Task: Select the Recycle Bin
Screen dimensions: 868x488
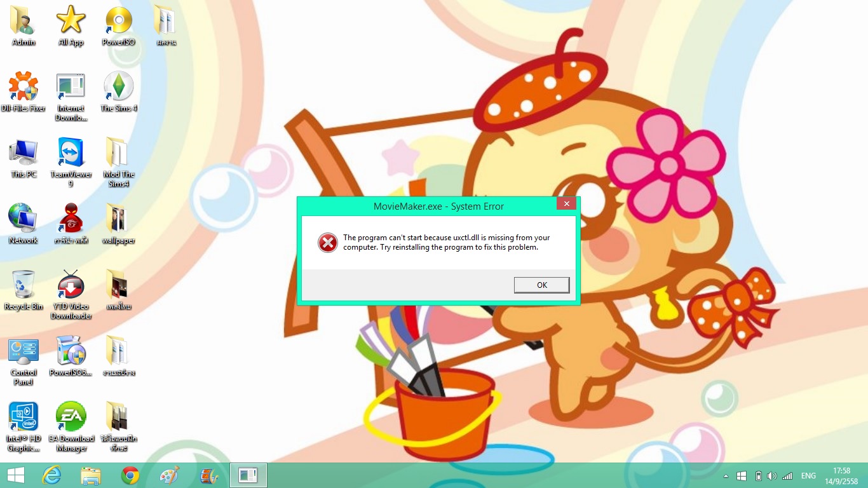Action: coord(24,291)
